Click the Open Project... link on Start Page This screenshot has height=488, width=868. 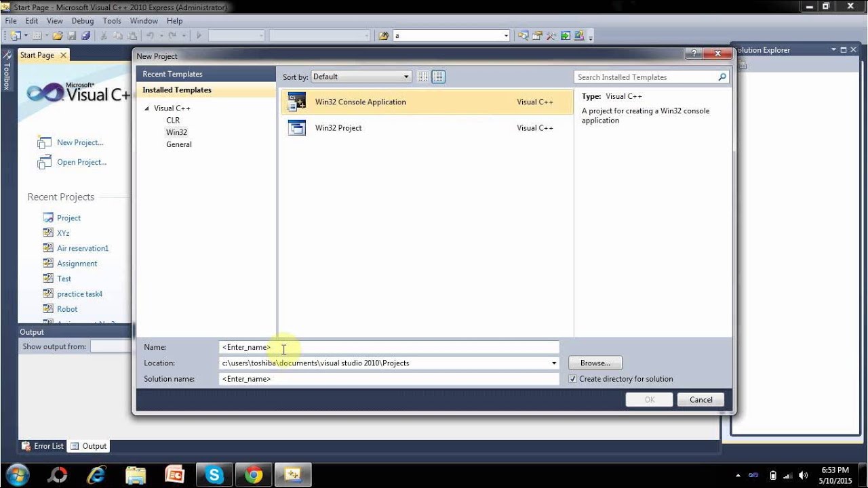tap(81, 162)
